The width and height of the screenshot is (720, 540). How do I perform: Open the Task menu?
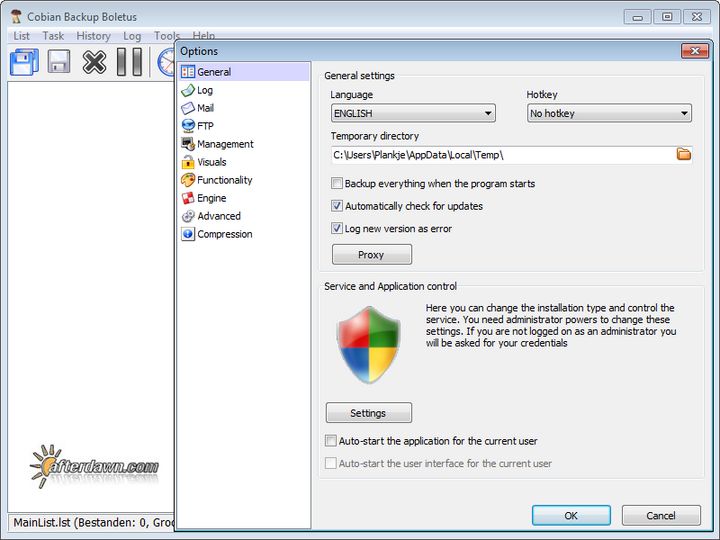pyautogui.click(x=53, y=36)
